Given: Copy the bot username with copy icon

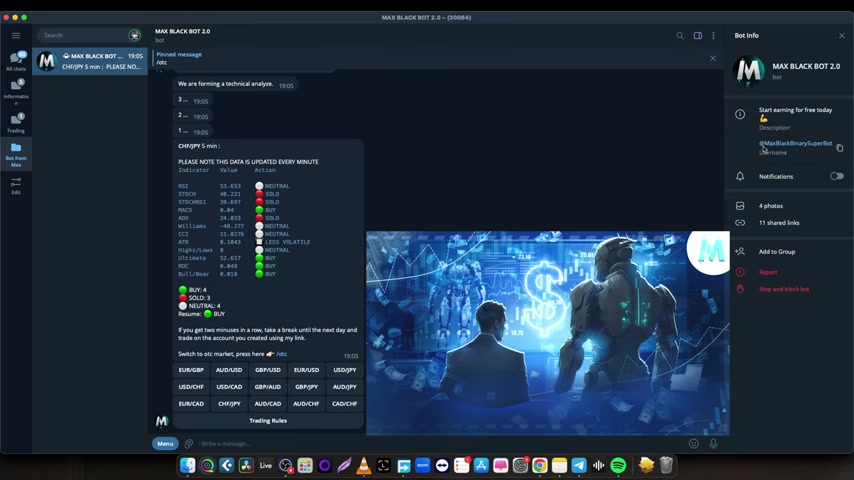Looking at the screenshot, I should 840,148.
